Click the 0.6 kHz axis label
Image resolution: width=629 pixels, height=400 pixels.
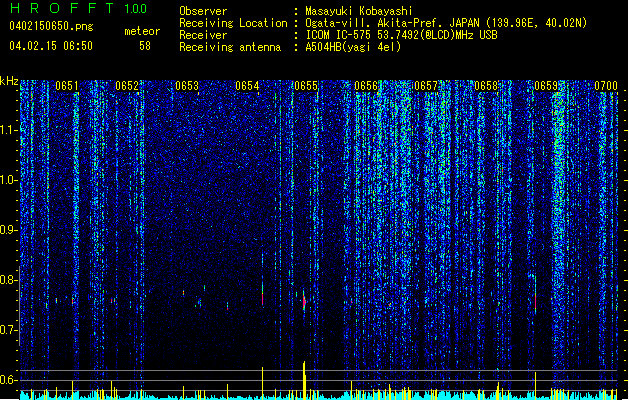[x=9, y=380]
